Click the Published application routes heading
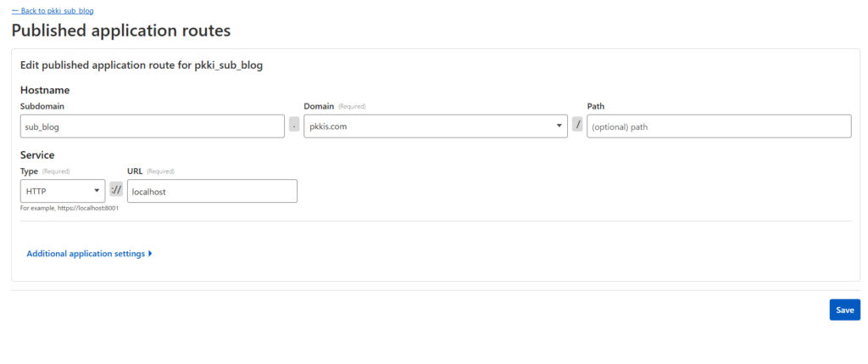Image resolution: width=868 pixels, height=364 pixels. pos(121,31)
